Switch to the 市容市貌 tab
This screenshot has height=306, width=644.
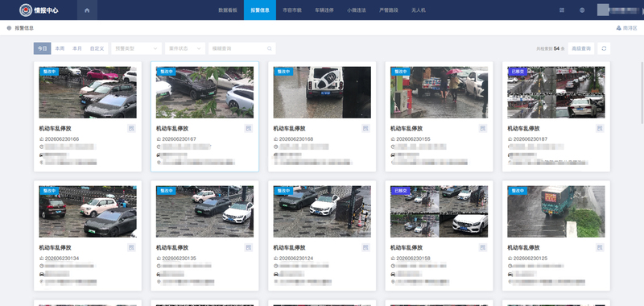tap(292, 10)
